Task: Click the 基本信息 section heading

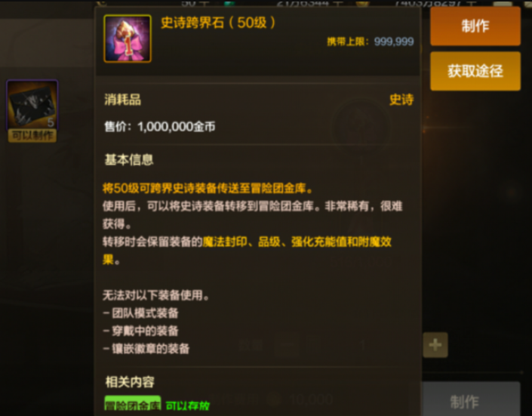Action: [129, 159]
